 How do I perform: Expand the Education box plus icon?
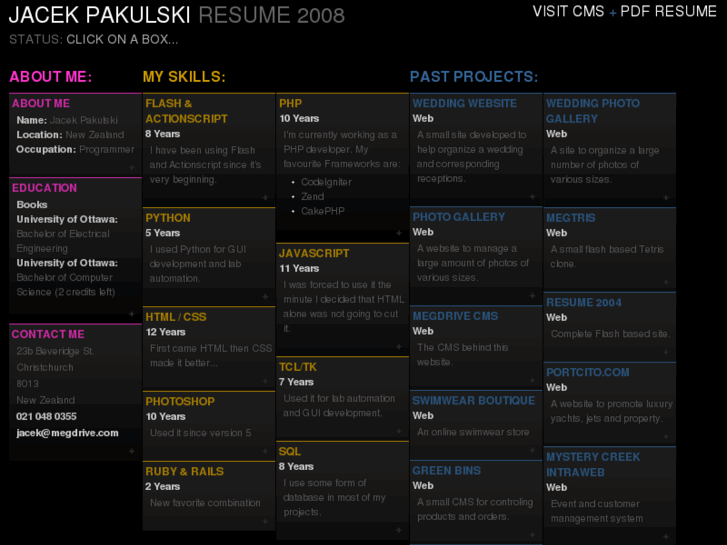coord(132,314)
